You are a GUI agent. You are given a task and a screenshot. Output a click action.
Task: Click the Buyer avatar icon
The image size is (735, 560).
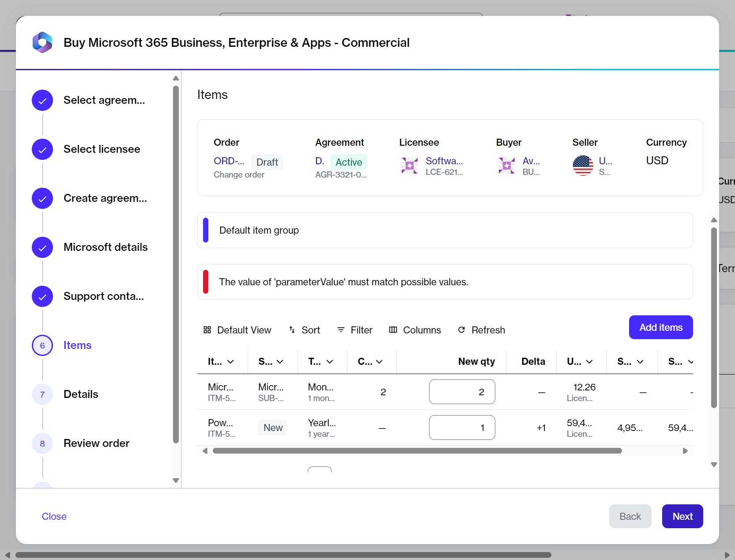[x=506, y=166]
